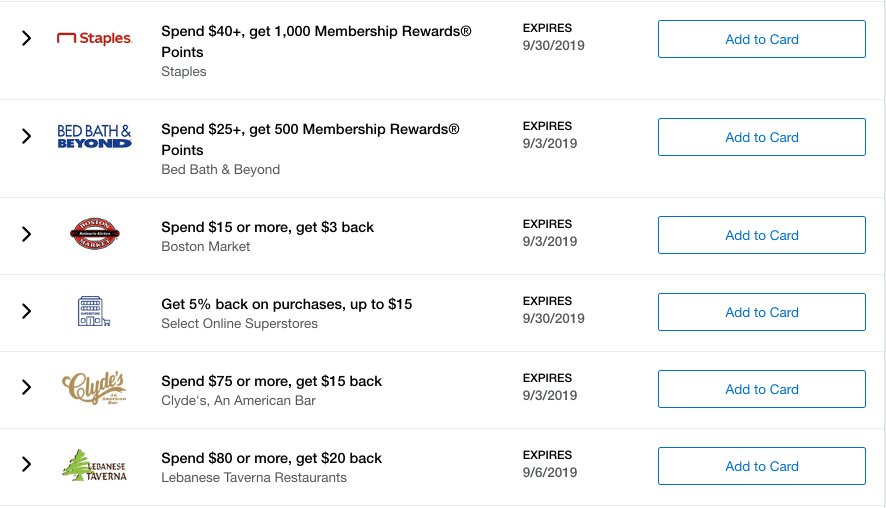Expand the Lebanese Taverna offer chevron
This screenshot has height=508, width=886.
click(27, 465)
